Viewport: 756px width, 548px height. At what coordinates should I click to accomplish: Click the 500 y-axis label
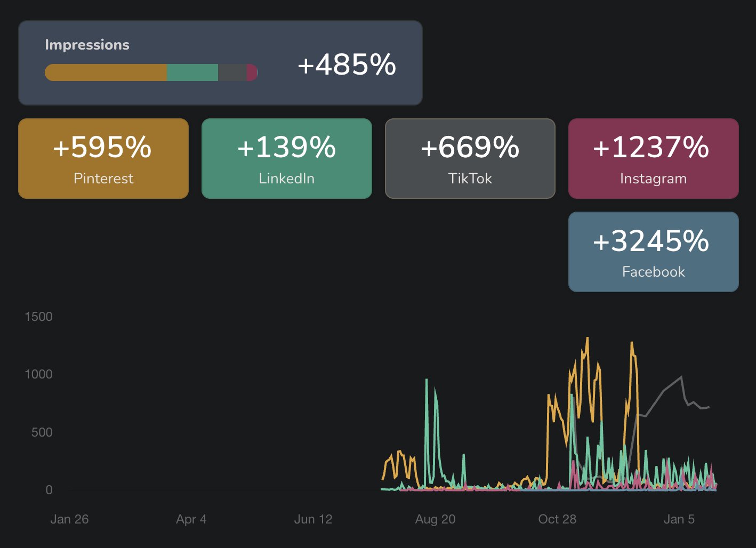42,432
